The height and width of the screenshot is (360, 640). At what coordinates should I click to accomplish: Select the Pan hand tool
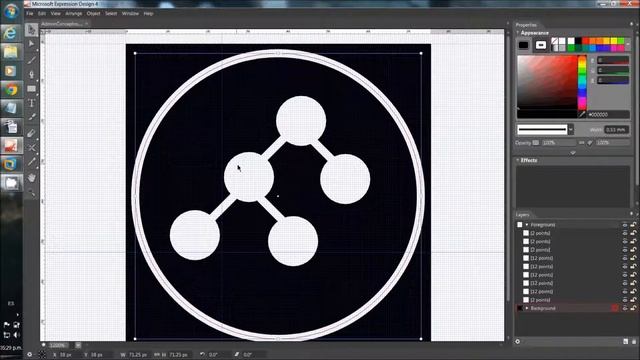(x=31, y=178)
